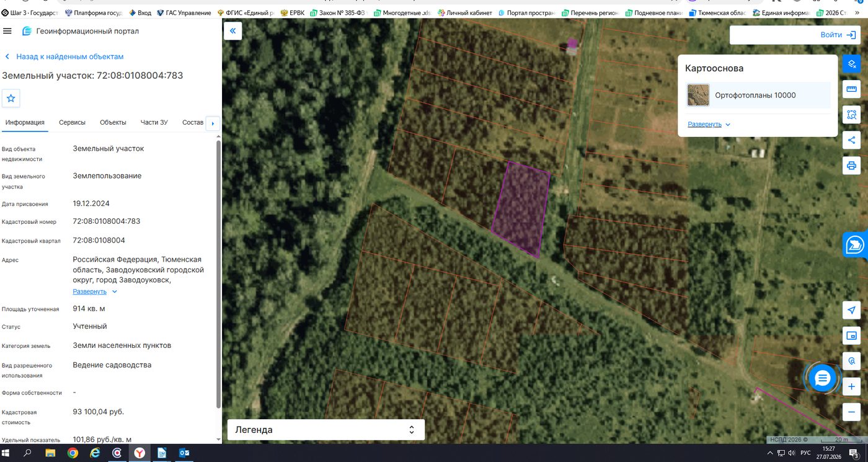Toggle the layers panel button
Screen dimensions: 868x462
point(851,63)
